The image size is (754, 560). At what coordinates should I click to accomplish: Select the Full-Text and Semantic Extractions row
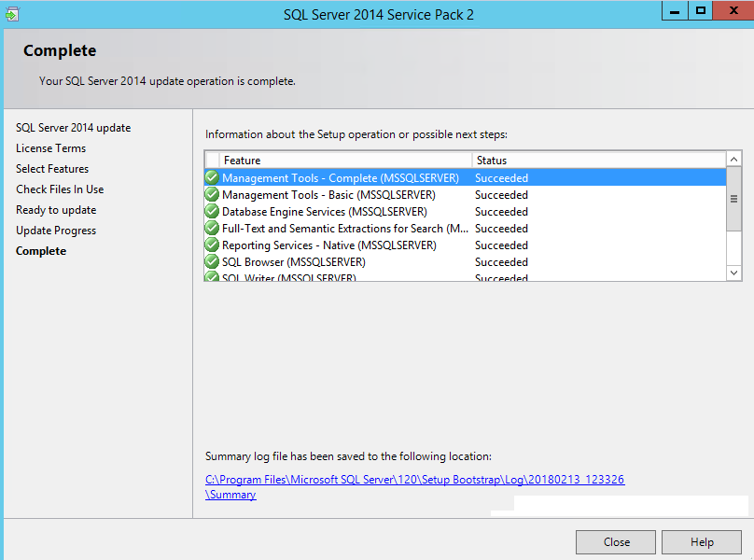[466, 228]
